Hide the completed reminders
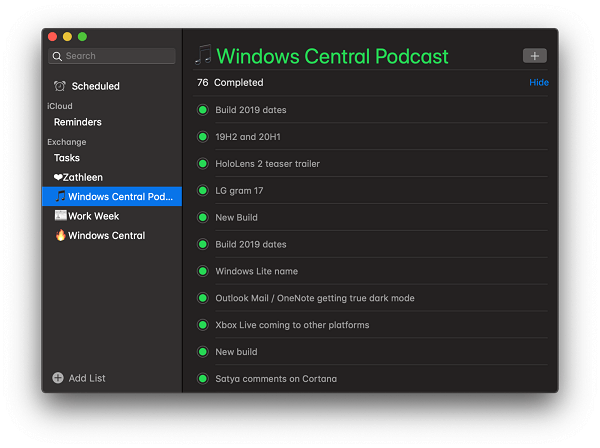The height and width of the screenshot is (448, 600). (539, 83)
